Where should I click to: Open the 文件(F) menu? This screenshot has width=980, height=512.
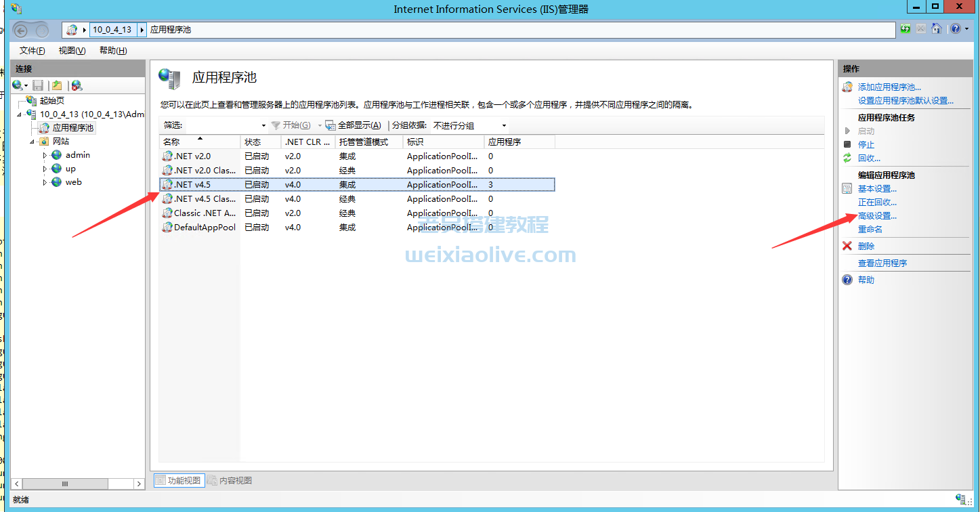point(32,51)
